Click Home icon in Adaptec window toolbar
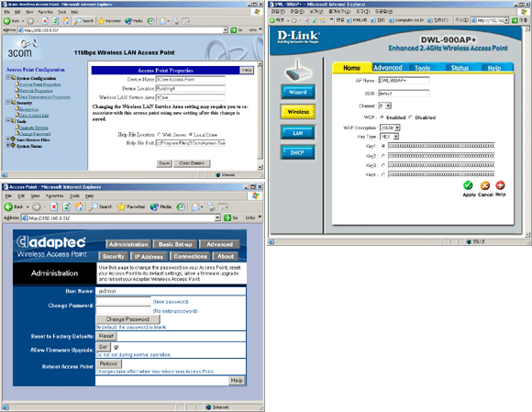Viewport: 532px width, 412px height. pyautogui.click(x=79, y=206)
